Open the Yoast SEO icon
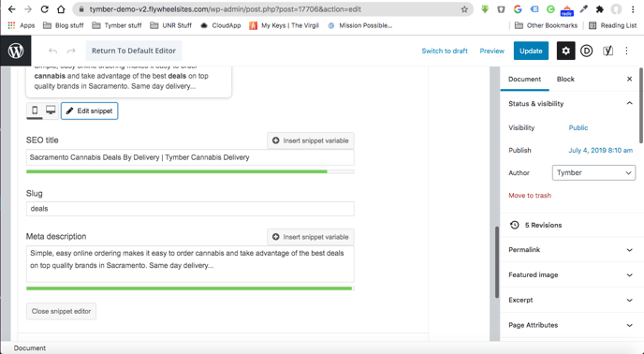 point(607,51)
